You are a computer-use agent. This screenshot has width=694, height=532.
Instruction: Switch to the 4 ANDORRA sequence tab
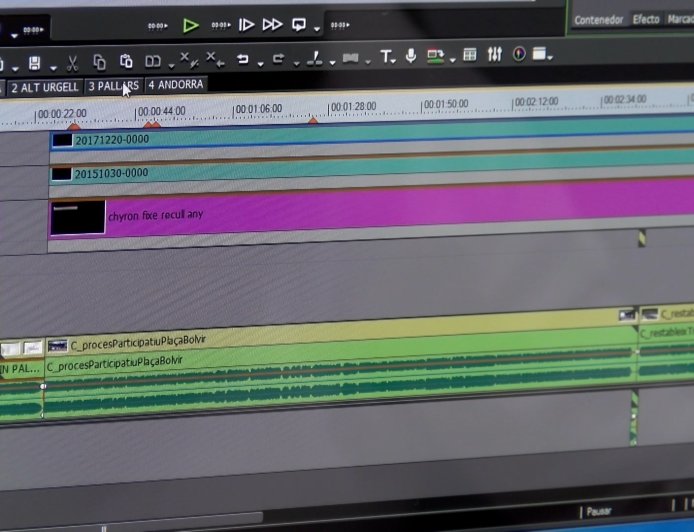(175, 85)
